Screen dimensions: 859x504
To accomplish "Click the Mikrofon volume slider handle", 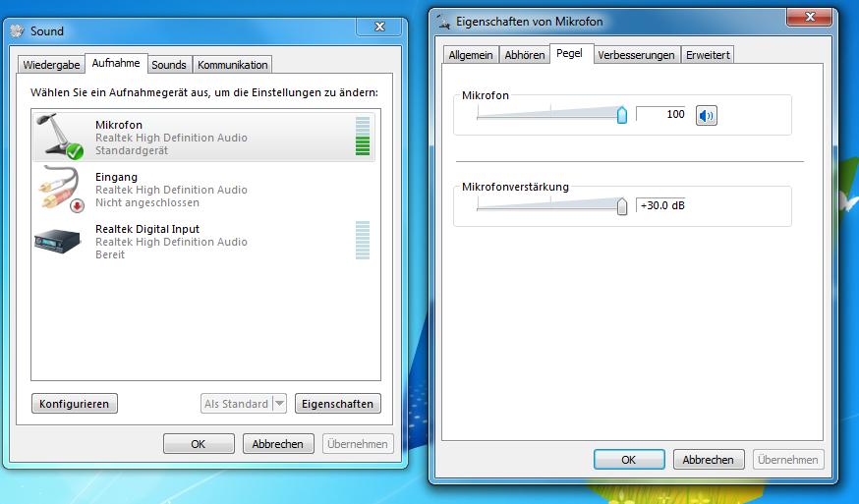I will pos(622,115).
